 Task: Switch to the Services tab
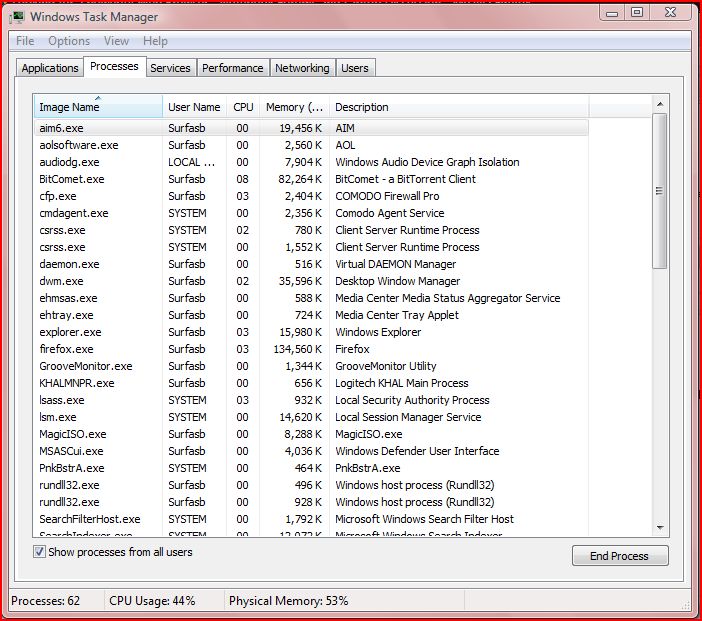pyautogui.click(x=170, y=68)
